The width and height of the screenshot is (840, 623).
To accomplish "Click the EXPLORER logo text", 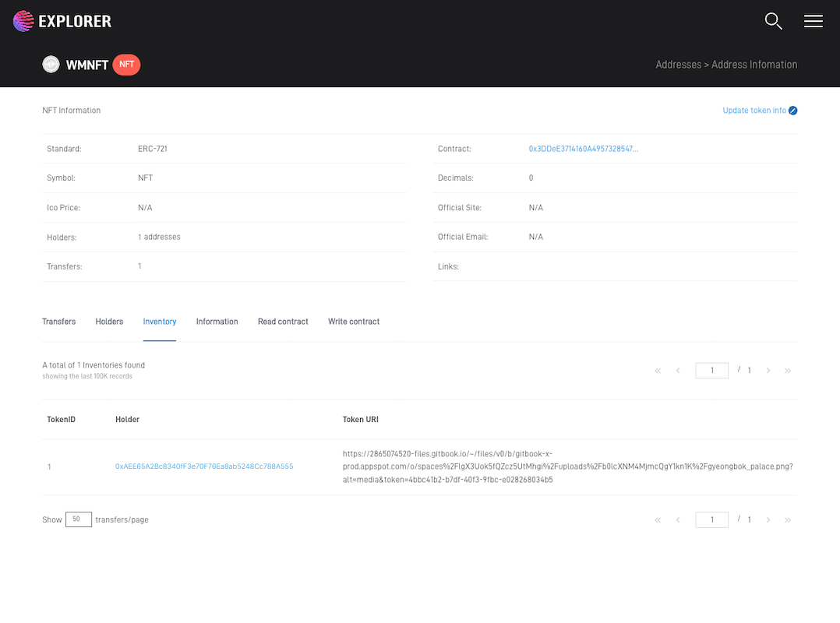I will point(75,21).
